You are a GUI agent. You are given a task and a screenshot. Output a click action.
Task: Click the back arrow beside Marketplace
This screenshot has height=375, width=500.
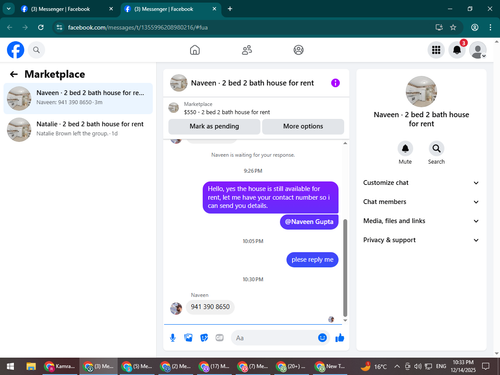[x=14, y=74]
